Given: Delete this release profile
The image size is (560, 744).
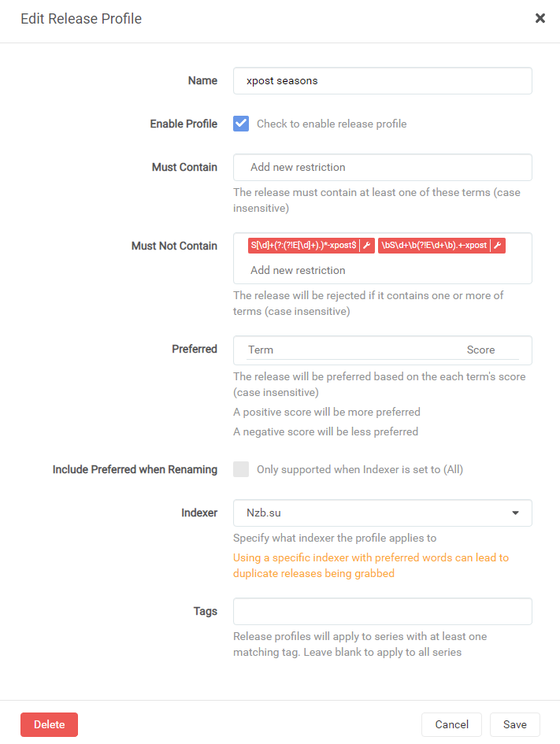Looking at the screenshot, I should (x=49, y=724).
